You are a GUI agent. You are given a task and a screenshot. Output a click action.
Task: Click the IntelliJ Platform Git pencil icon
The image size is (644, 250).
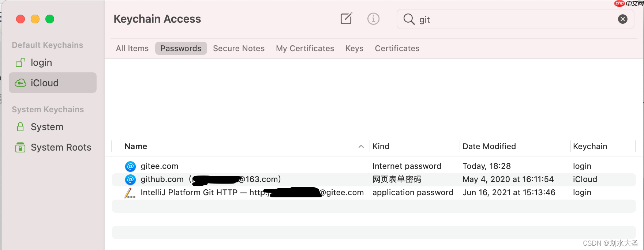[x=130, y=193]
